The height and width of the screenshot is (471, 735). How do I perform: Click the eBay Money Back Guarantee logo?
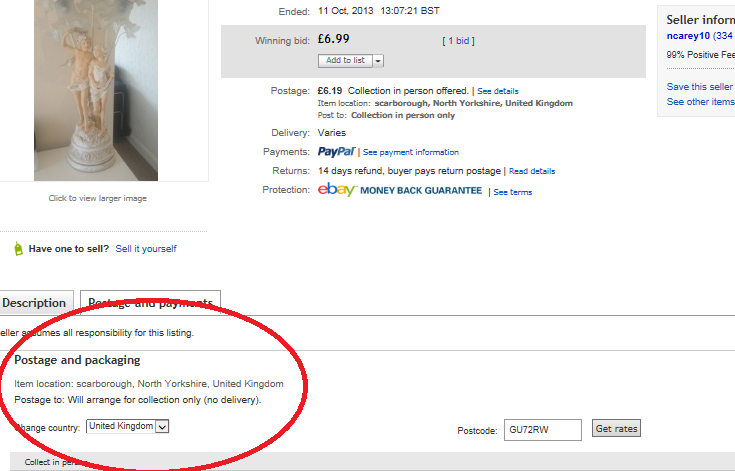coord(400,190)
